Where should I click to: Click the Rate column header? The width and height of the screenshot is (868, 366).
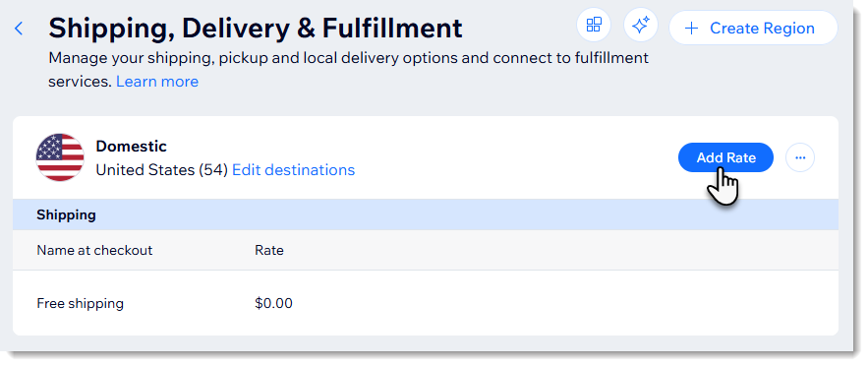click(x=269, y=250)
